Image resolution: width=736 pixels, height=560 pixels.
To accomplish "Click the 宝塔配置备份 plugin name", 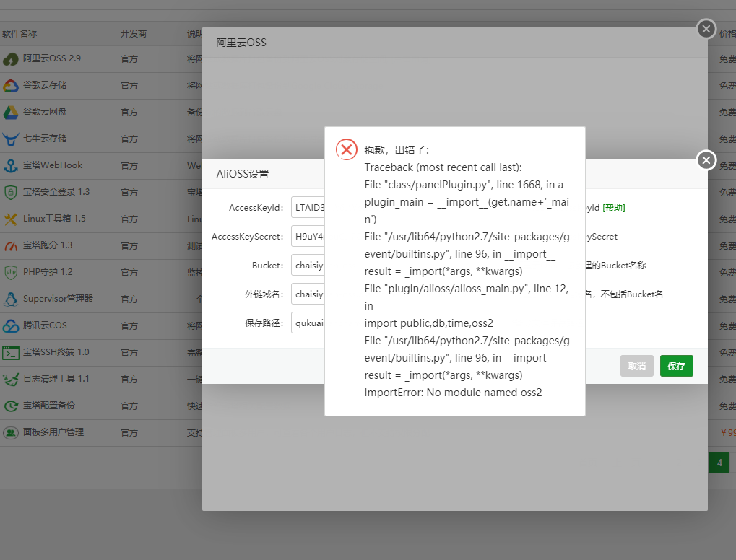I will click(x=49, y=406).
